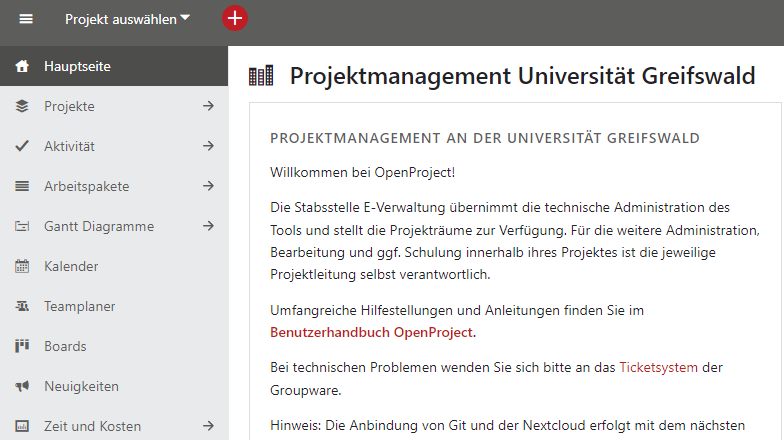Screen dimensions: 784x440
Task: Click the red plus create button
Action: pos(234,18)
